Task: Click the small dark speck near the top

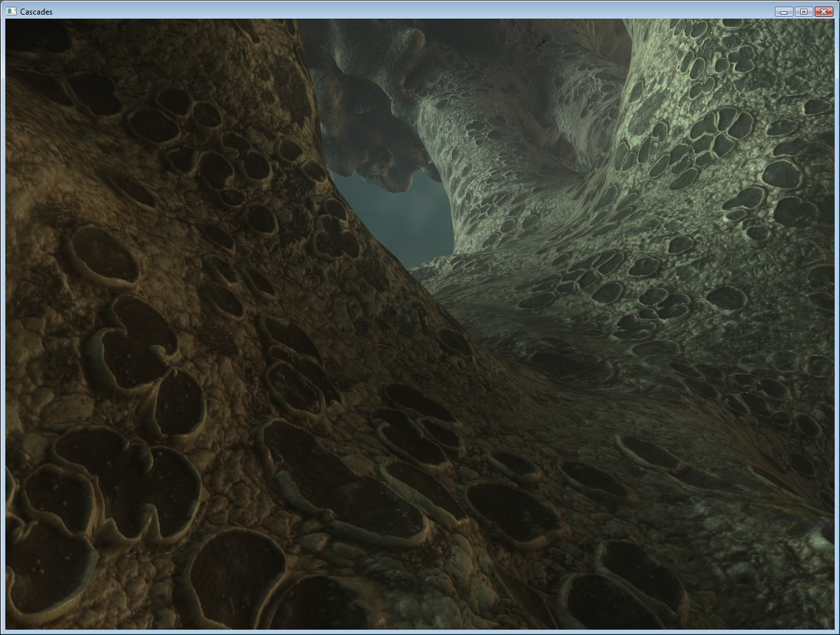Action: point(542,43)
